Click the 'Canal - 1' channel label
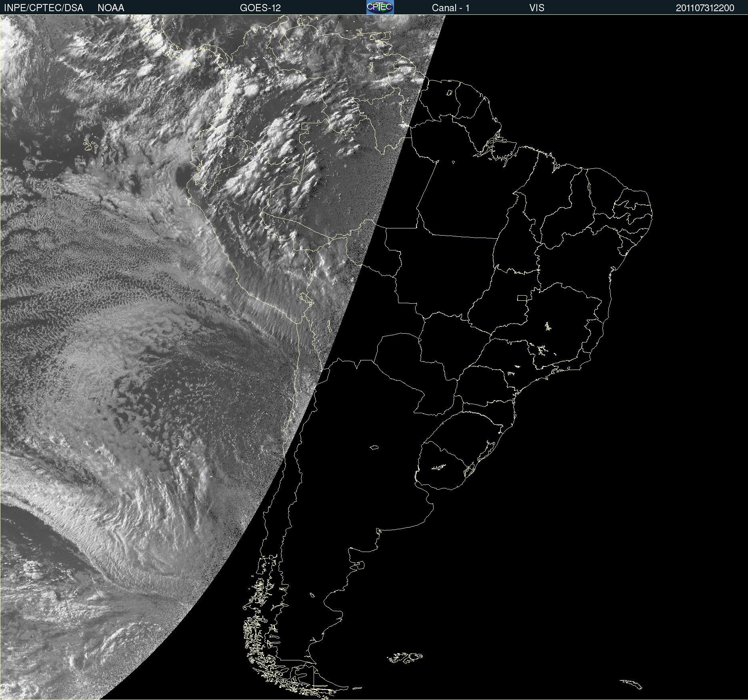This screenshot has height=700, width=748. (x=451, y=8)
